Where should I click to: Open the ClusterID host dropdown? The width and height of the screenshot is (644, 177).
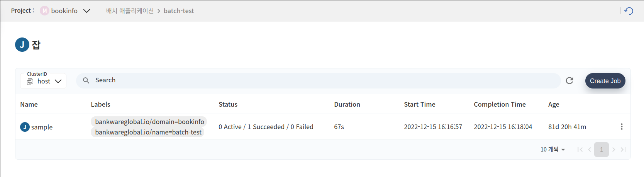click(43, 81)
